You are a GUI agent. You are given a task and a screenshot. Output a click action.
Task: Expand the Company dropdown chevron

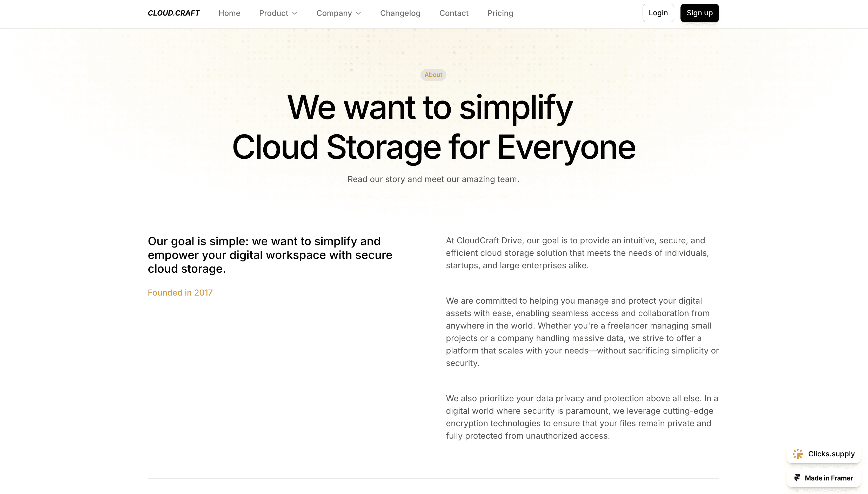pyautogui.click(x=358, y=13)
